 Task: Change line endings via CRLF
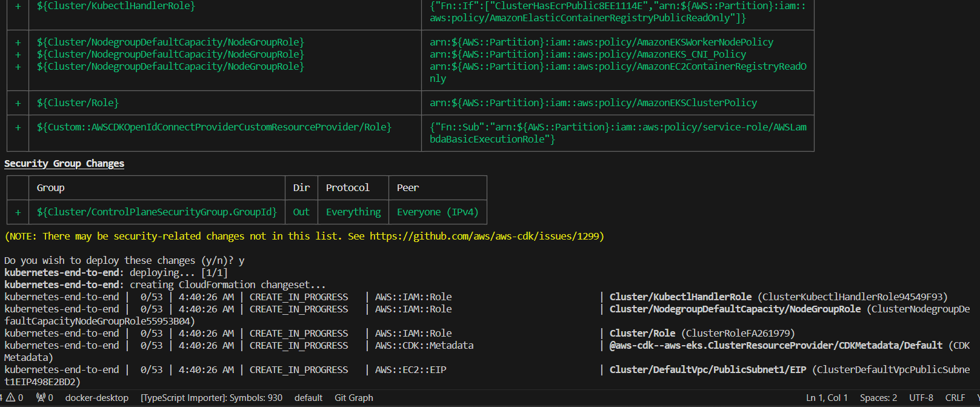[955, 398]
